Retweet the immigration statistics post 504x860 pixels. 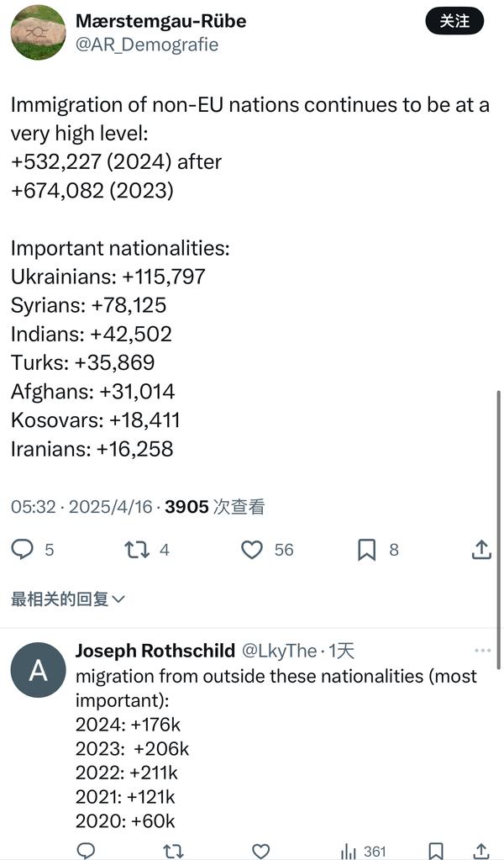tap(137, 550)
